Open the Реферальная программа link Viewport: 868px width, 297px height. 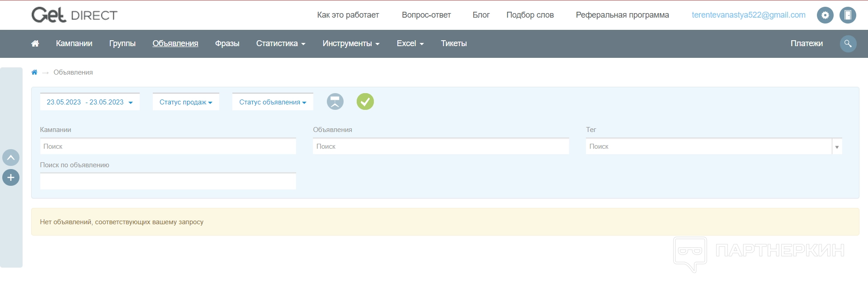[622, 15]
